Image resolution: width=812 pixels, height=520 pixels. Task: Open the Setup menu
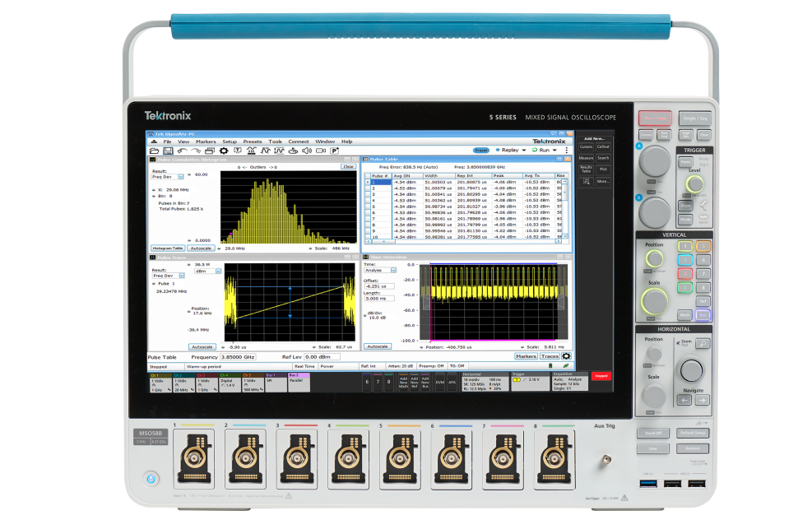(x=230, y=142)
